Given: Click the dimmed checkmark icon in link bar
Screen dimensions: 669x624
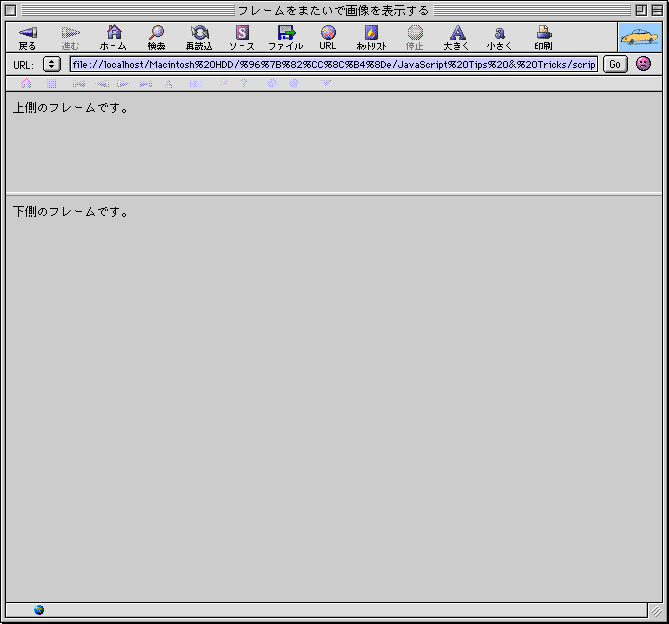Looking at the screenshot, I should tap(326, 83).
